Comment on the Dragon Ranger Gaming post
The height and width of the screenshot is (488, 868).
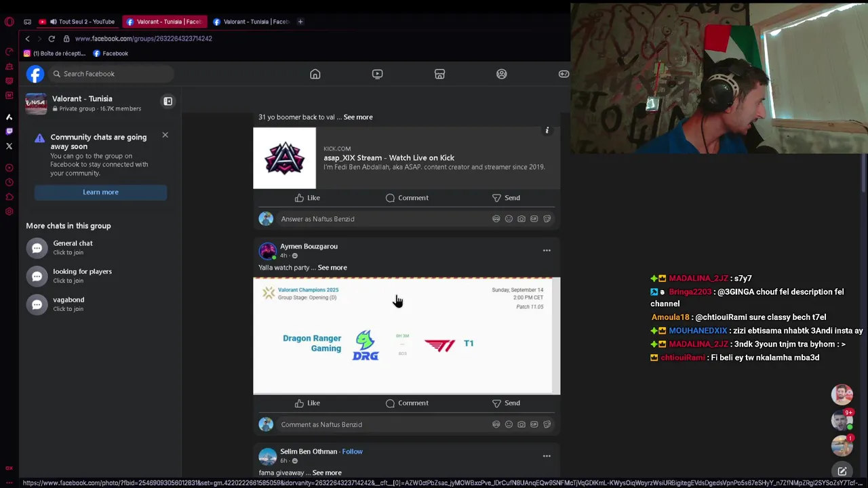pyautogui.click(x=407, y=403)
